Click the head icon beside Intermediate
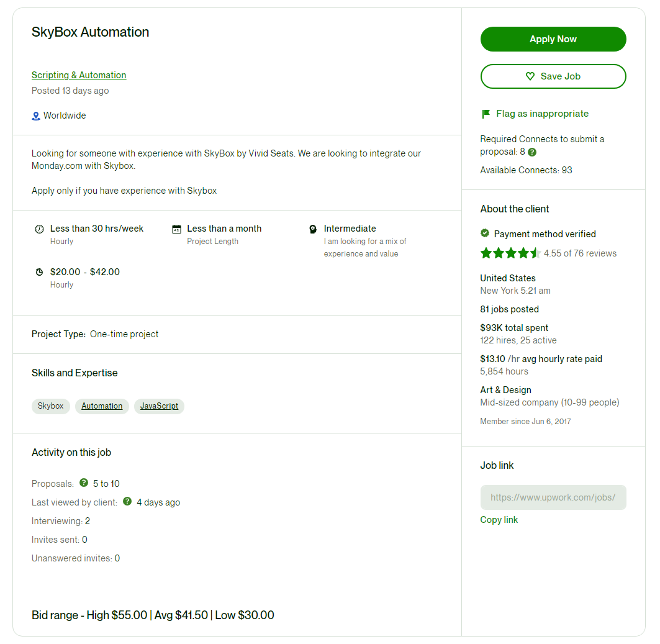660x644 pixels. (x=313, y=229)
